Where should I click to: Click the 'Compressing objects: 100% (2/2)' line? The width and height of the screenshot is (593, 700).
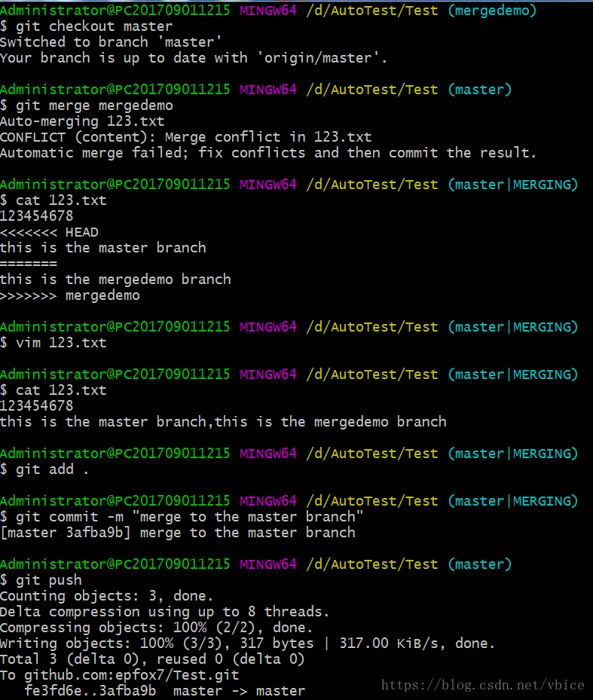156,628
